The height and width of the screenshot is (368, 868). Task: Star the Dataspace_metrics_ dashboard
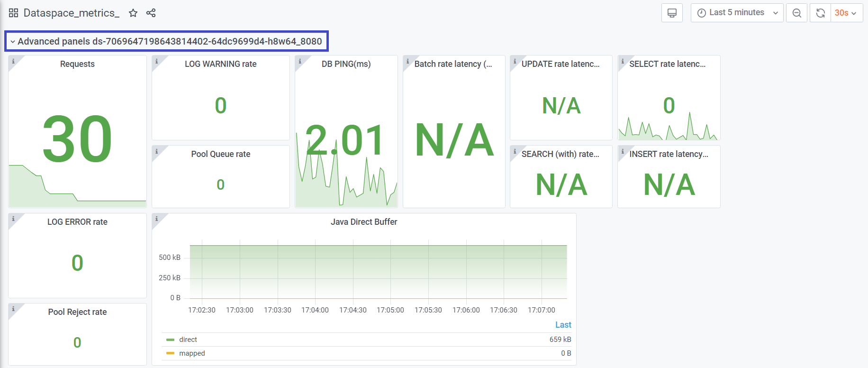coord(133,13)
